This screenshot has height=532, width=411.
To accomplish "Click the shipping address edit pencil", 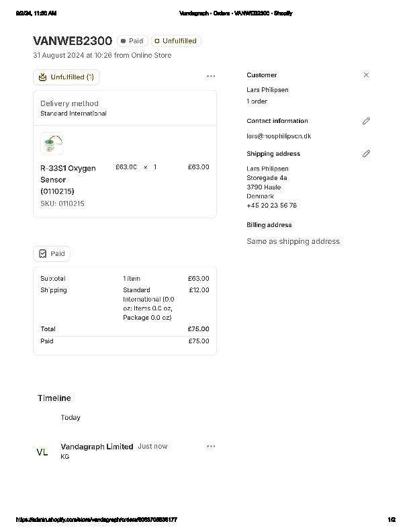I will 366,154.
